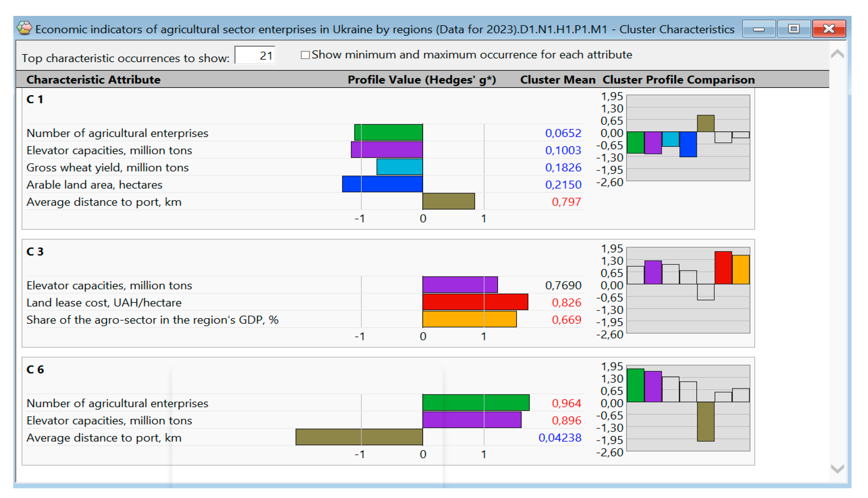Click the Cluster Profile Comparison column header
This screenshot has width=868, height=498.
pyautogui.click(x=679, y=80)
